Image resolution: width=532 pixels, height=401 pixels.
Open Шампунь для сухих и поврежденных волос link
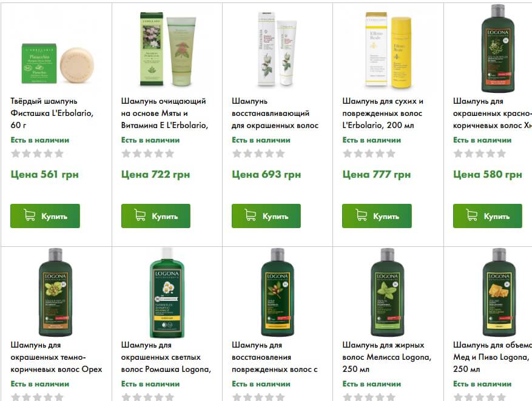point(383,113)
